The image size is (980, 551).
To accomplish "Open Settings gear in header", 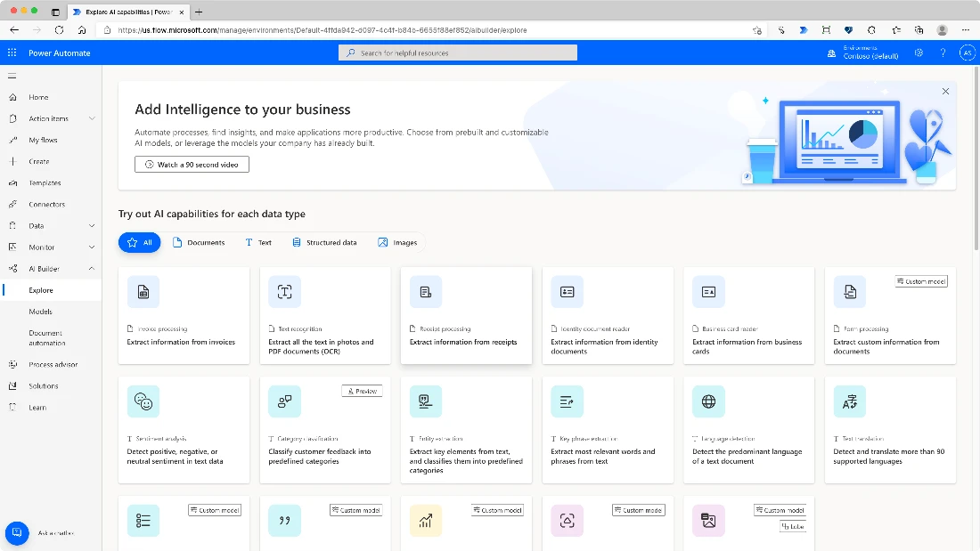I will (x=919, y=53).
